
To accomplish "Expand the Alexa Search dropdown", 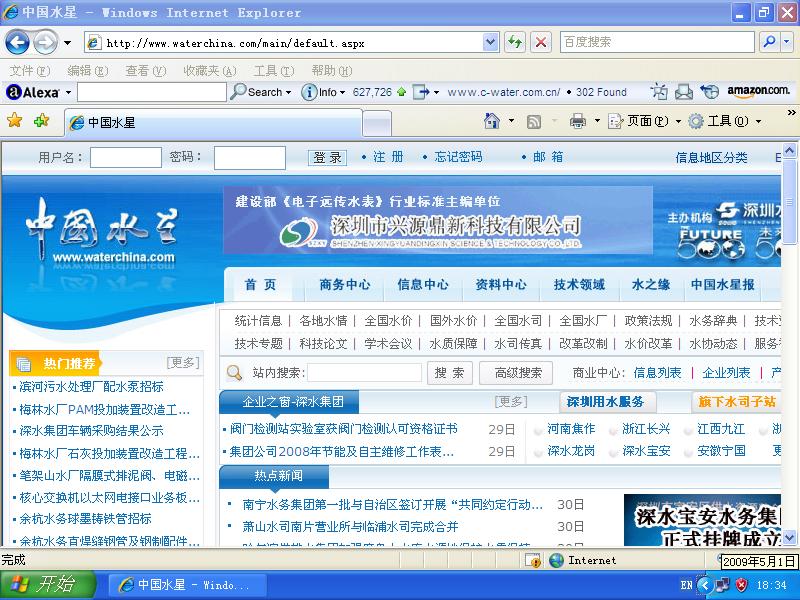I will 289,93.
